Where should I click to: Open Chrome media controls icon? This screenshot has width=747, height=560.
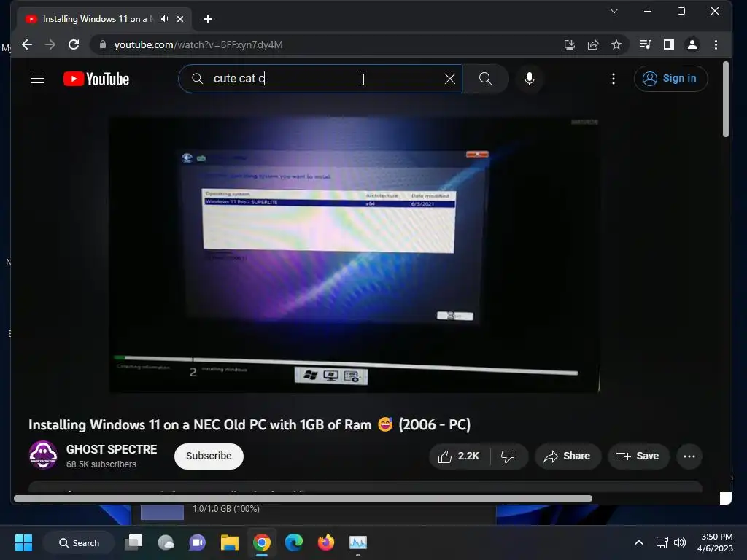pos(646,44)
